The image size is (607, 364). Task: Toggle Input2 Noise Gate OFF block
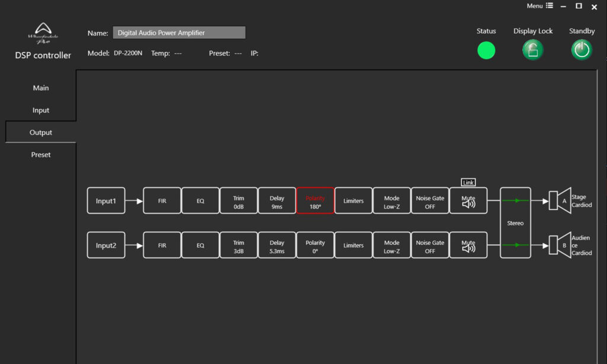[430, 245]
